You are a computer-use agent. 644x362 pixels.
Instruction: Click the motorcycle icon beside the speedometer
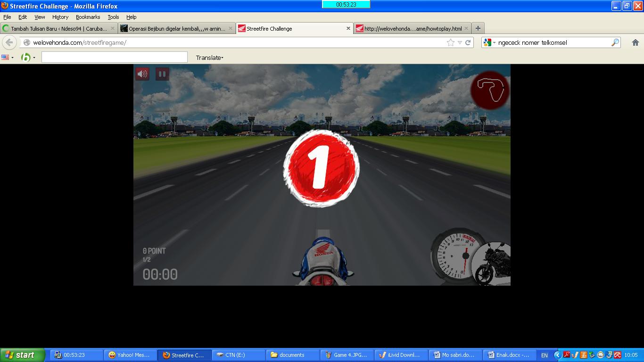click(x=493, y=265)
